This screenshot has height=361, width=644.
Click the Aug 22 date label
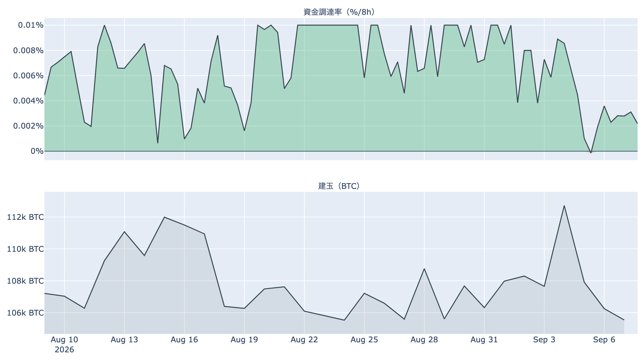coord(304,340)
